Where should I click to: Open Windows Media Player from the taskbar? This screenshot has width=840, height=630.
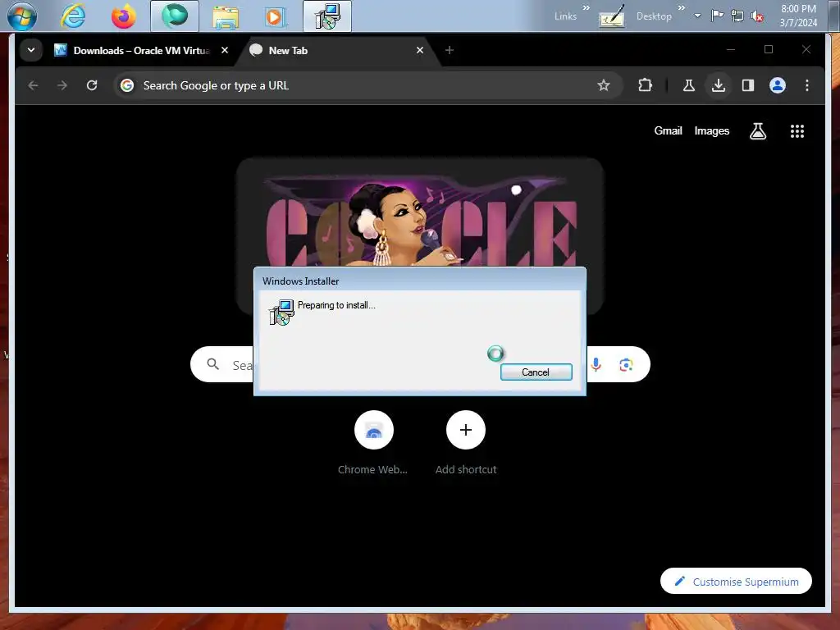click(x=275, y=16)
